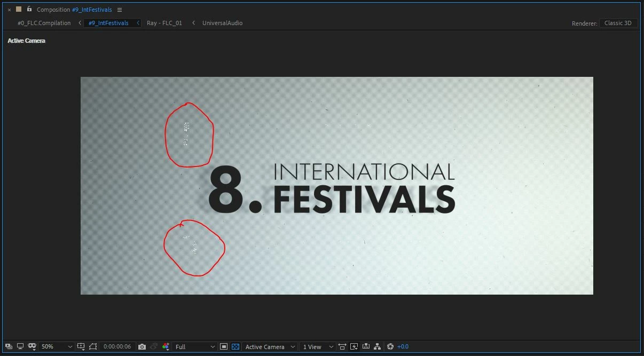Switch to the Ray - FLC_01 tab

pyautogui.click(x=164, y=23)
